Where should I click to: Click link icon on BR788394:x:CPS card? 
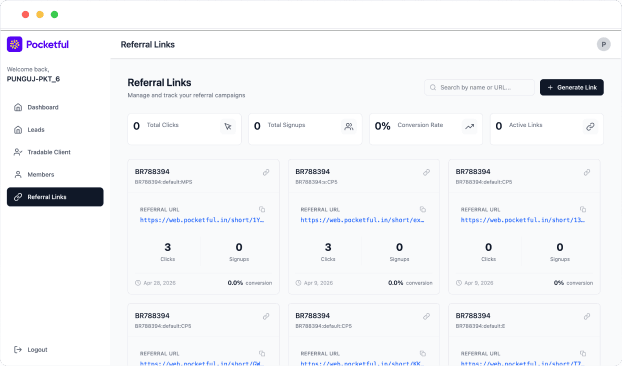426,172
